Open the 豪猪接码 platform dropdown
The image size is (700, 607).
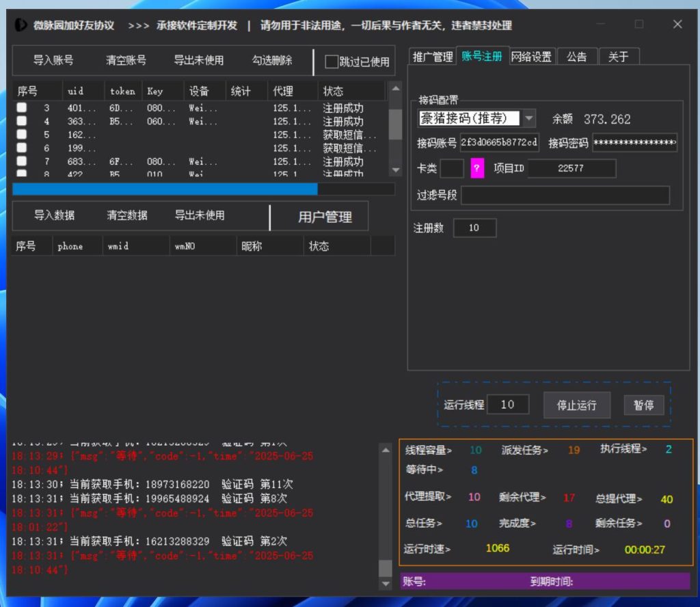pyautogui.click(x=529, y=118)
